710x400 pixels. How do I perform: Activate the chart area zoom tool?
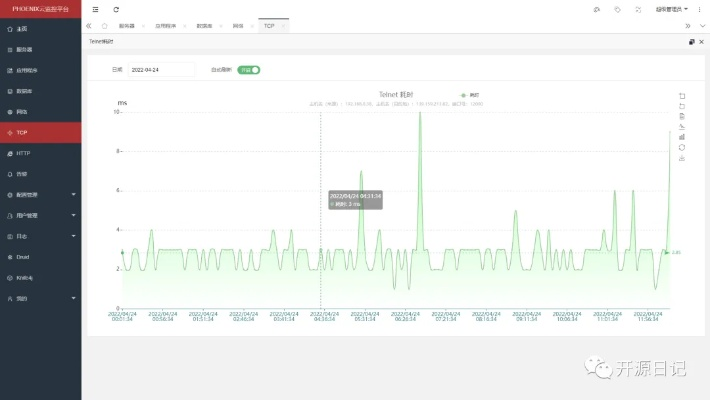pos(682,96)
